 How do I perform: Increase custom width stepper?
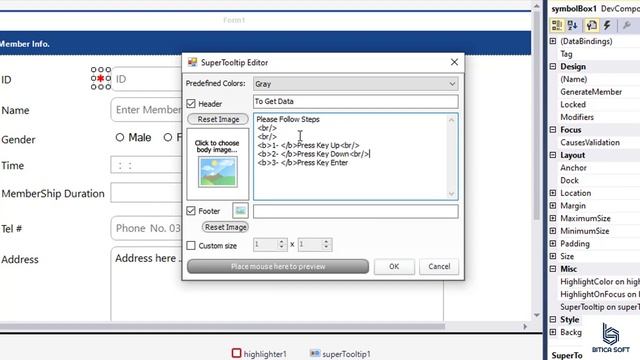(x=281, y=242)
